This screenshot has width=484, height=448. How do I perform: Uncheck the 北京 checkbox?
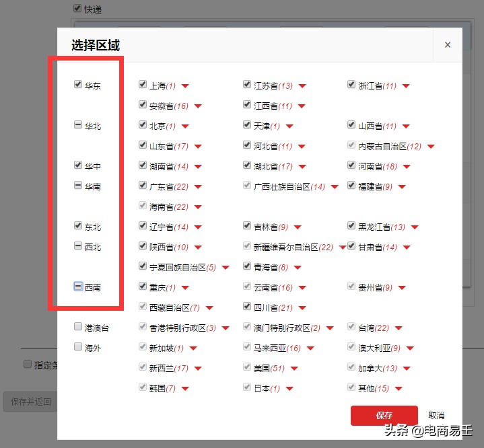(142, 124)
